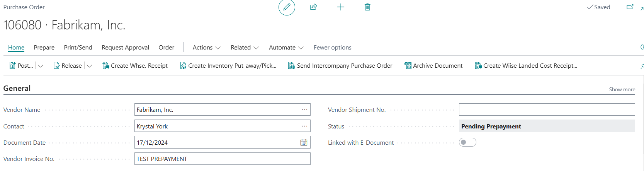
Task: Expand the Release dropdown arrow
Action: tap(89, 66)
